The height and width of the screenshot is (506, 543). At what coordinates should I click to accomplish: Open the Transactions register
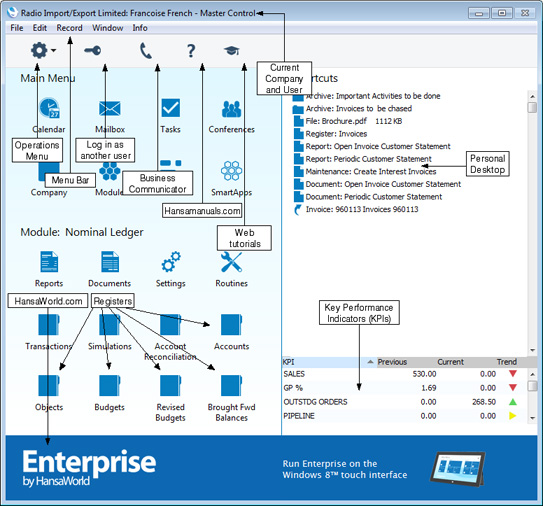(x=49, y=325)
